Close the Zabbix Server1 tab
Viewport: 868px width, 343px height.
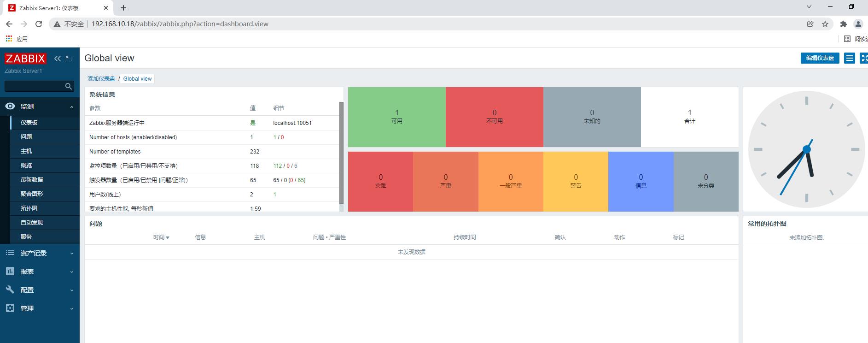(106, 8)
